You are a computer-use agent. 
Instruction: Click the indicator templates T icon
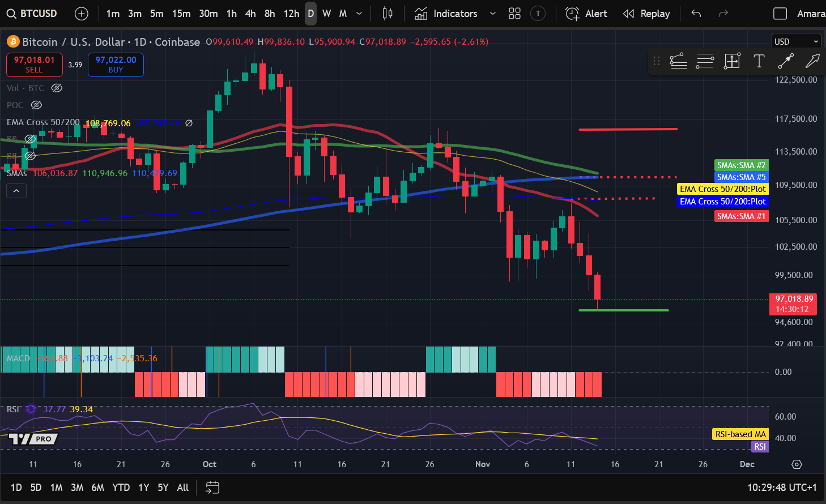538,13
